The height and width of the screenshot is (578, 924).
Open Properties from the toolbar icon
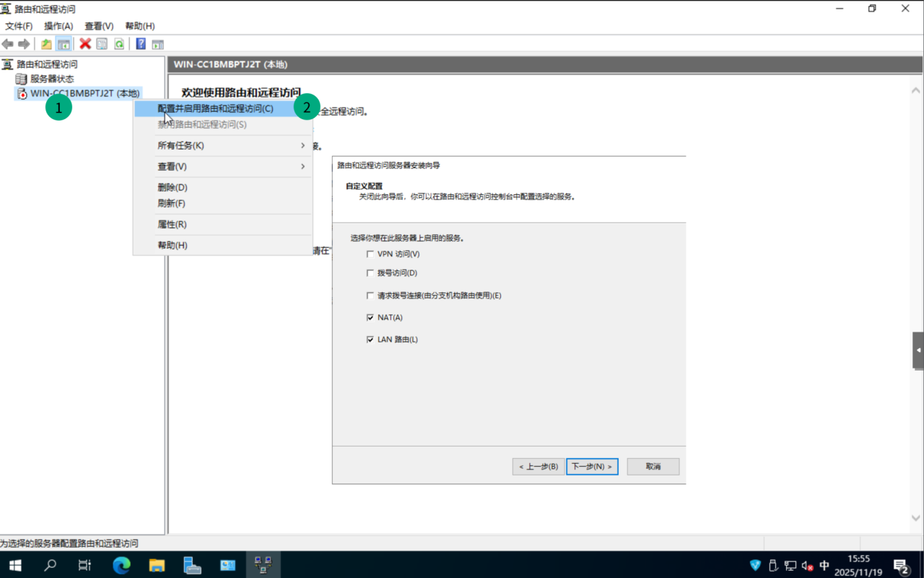(102, 44)
